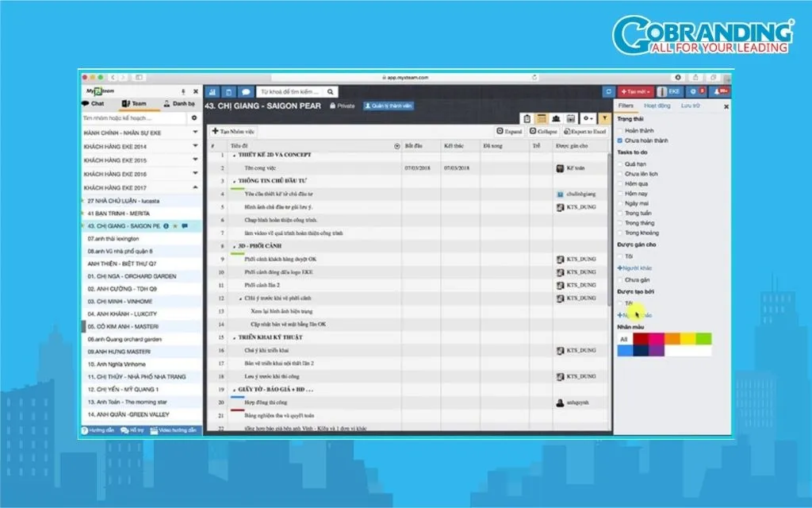Switch to the Hoạt động tab
This screenshot has height=508, width=812.
click(x=657, y=106)
